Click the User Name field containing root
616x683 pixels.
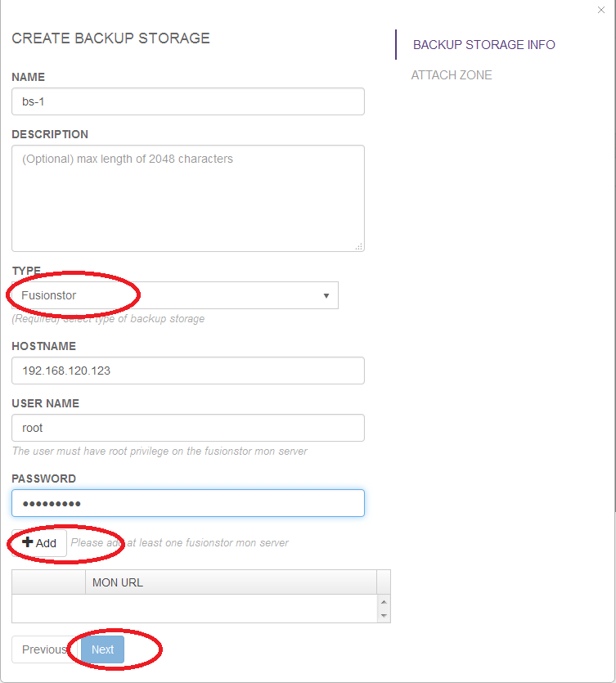(x=188, y=428)
